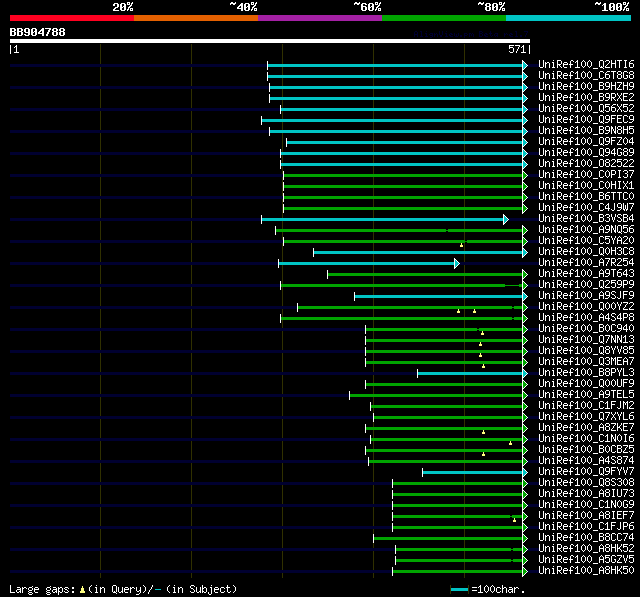Select the UniRef100_Q9FEC9 label
This screenshot has height=597, width=640.
(x=586, y=120)
